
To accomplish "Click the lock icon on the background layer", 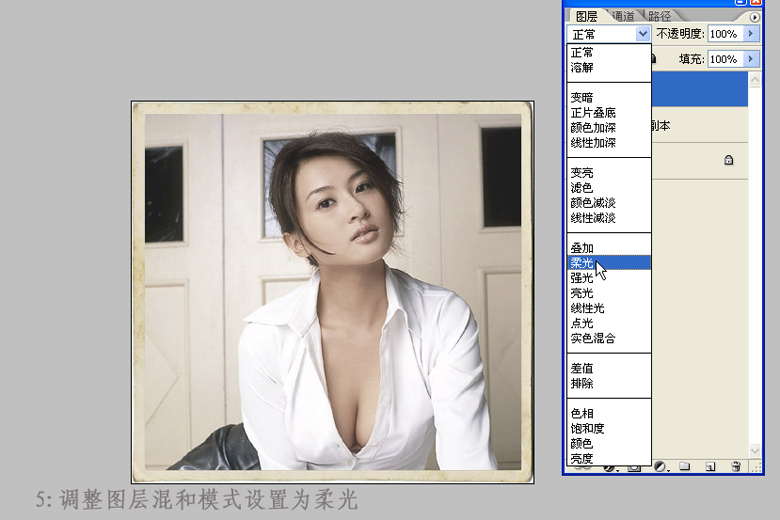I will point(729,160).
